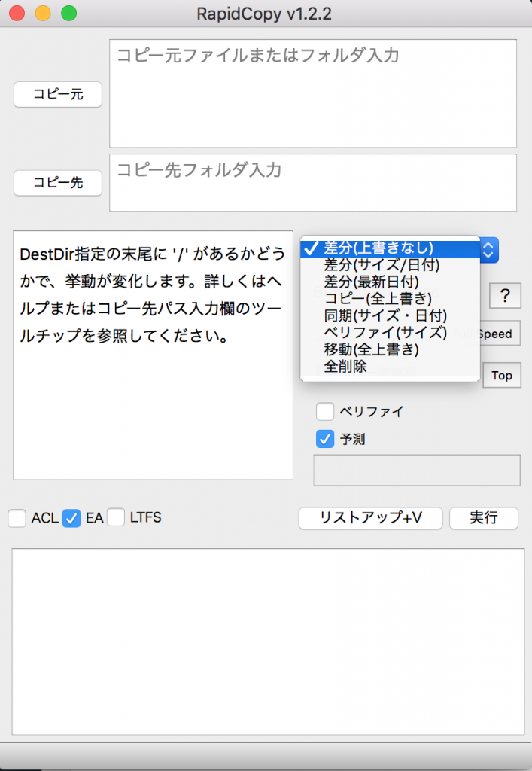The image size is (532, 771).
Task: Disable the EA checkbox
Action: coord(71,518)
